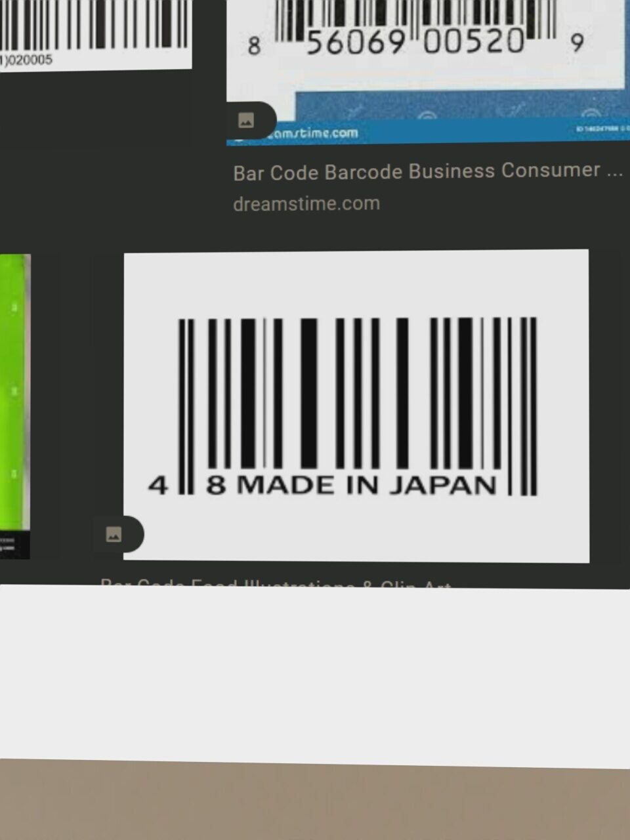The image size is (630, 840).
Task: Open the cut-off "Bar Code Food Illustrations" title
Action: [276, 583]
